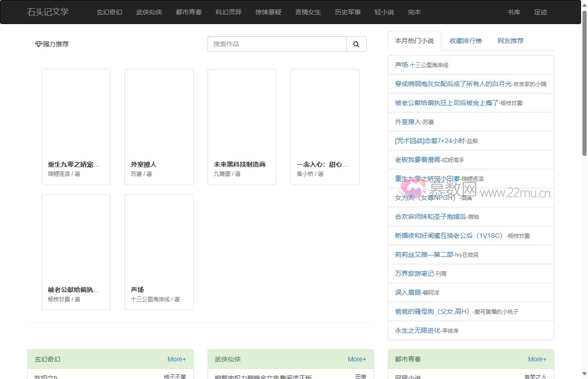Open the 科幻灵异 category
The height and width of the screenshot is (379, 588).
[x=228, y=12]
